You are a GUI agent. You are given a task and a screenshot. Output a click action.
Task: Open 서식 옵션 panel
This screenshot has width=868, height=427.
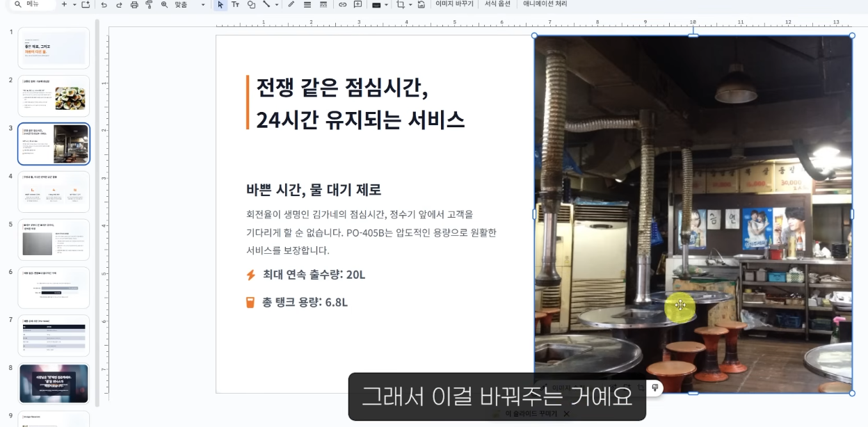tap(497, 4)
